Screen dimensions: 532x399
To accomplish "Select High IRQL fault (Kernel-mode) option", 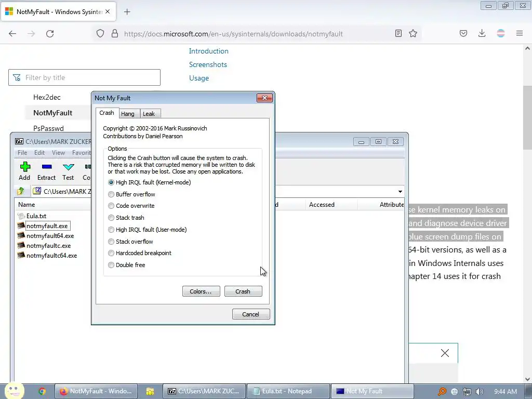I will [x=149, y=182].
